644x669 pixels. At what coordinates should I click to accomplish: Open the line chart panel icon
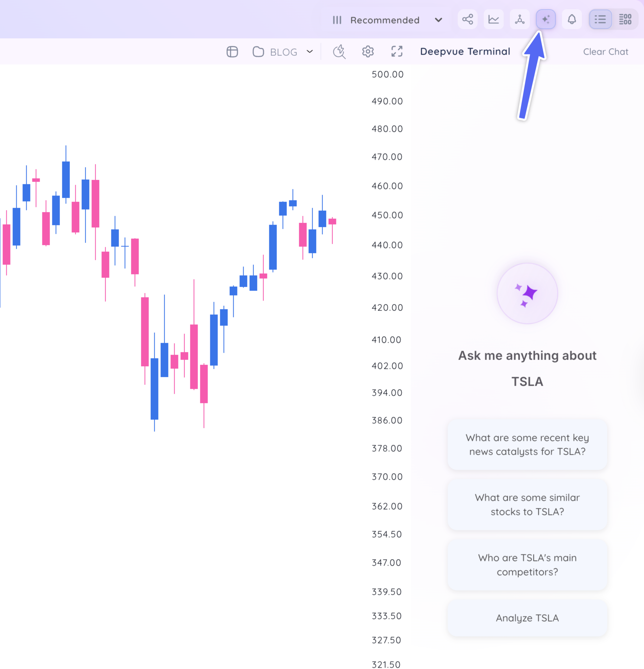pos(494,19)
